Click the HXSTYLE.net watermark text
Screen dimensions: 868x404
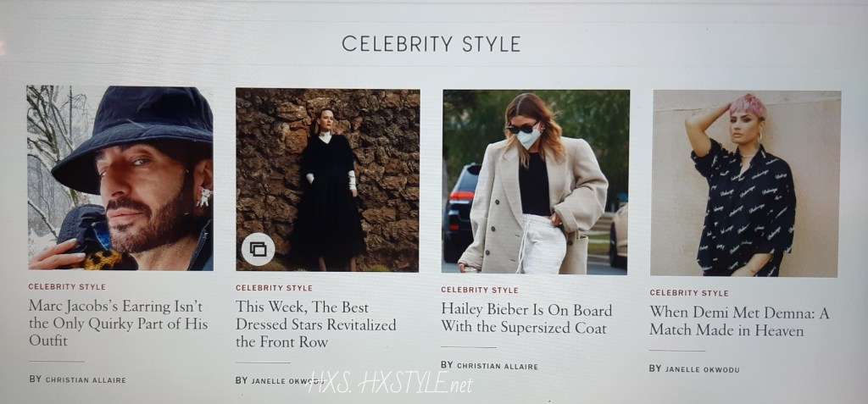[x=390, y=383]
